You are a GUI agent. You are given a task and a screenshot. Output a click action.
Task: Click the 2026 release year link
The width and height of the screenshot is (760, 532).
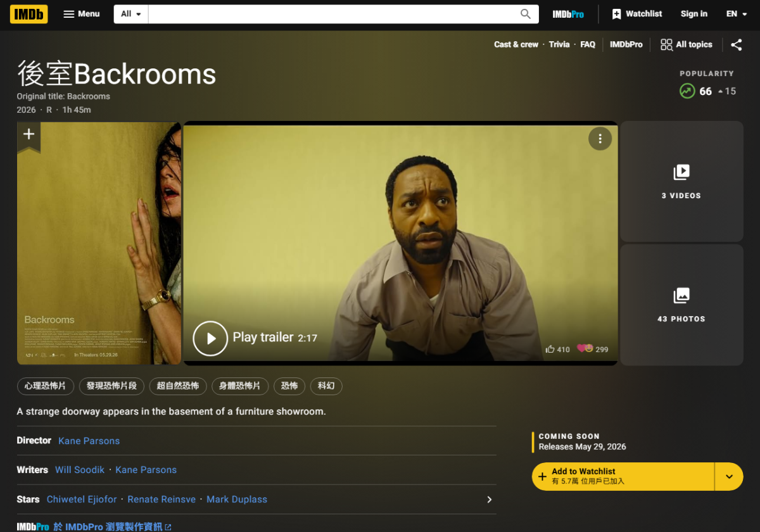[x=27, y=110]
